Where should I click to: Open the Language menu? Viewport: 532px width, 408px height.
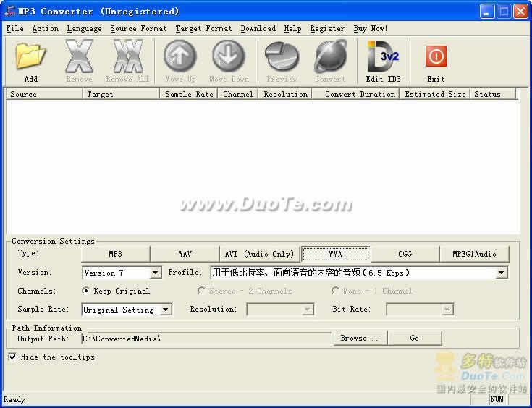point(84,29)
